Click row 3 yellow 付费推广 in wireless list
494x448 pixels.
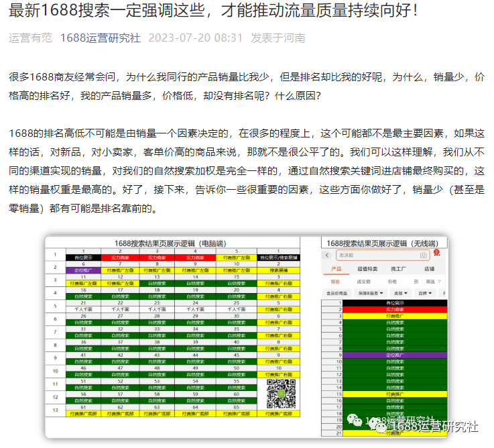pos(395,316)
